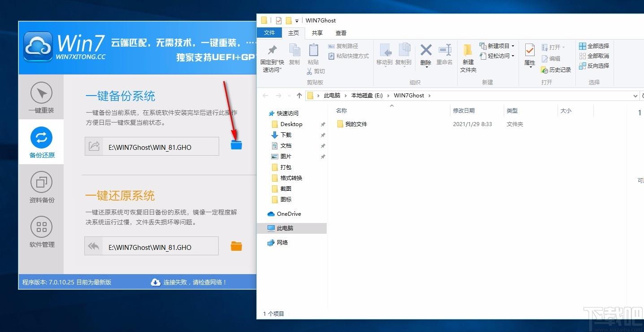The image size is (644, 332).
Task: Click 全部选择 in the ribbon
Action: tap(594, 46)
